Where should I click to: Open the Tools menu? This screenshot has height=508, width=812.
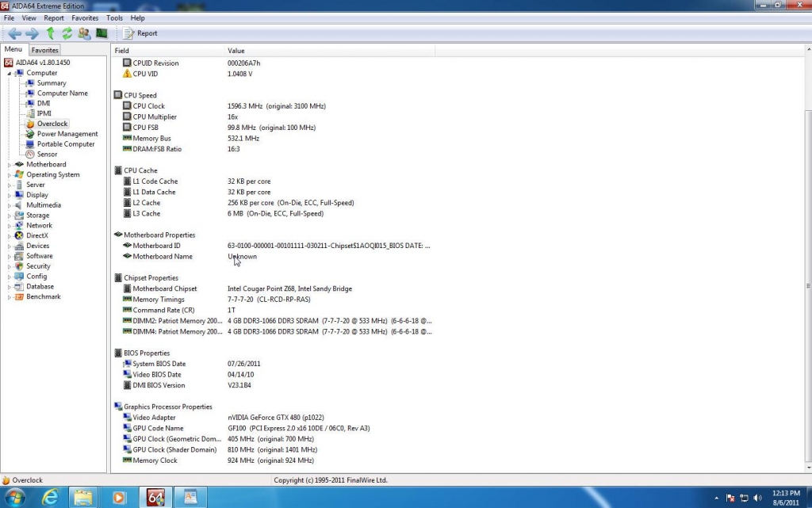coord(114,17)
